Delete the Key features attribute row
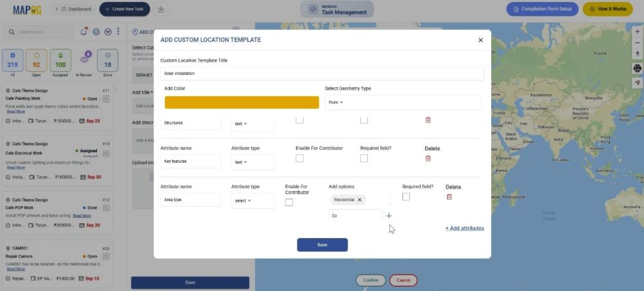 [x=428, y=158]
